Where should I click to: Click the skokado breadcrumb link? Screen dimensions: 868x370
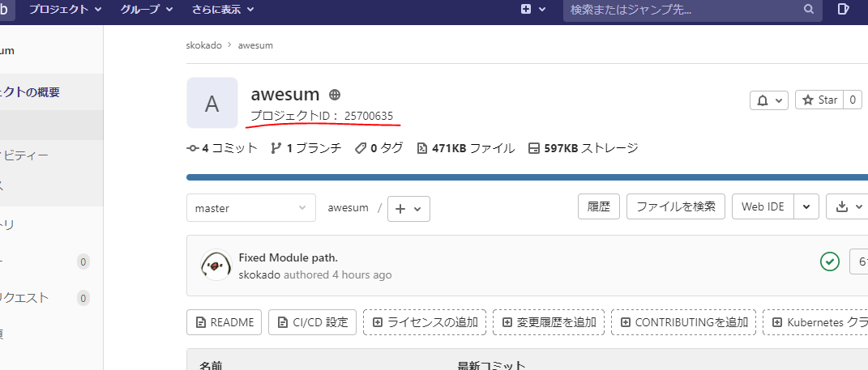coord(204,45)
